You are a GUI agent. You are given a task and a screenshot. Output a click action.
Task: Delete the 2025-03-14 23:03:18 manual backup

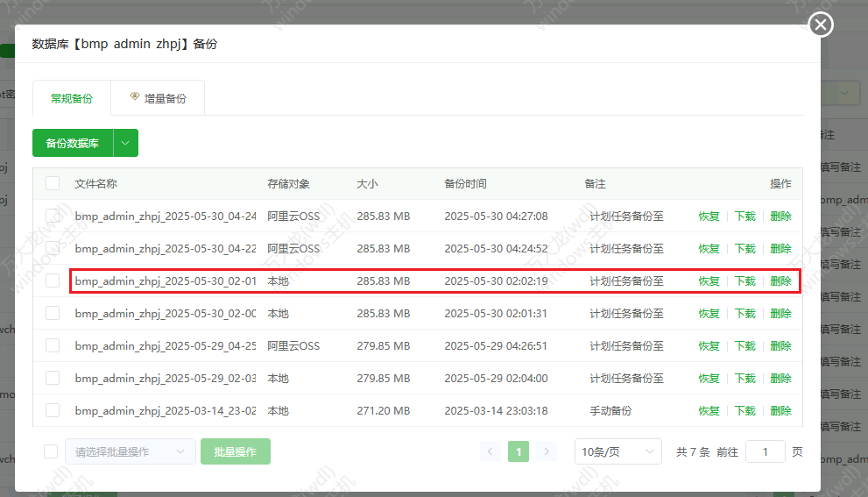(x=780, y=410)
